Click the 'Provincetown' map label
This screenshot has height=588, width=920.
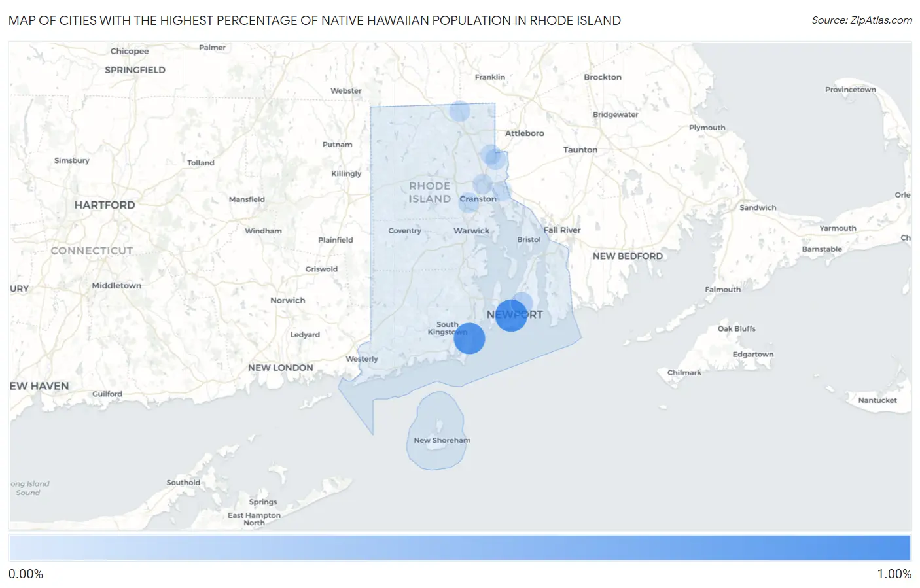click(x=850, y=90)
